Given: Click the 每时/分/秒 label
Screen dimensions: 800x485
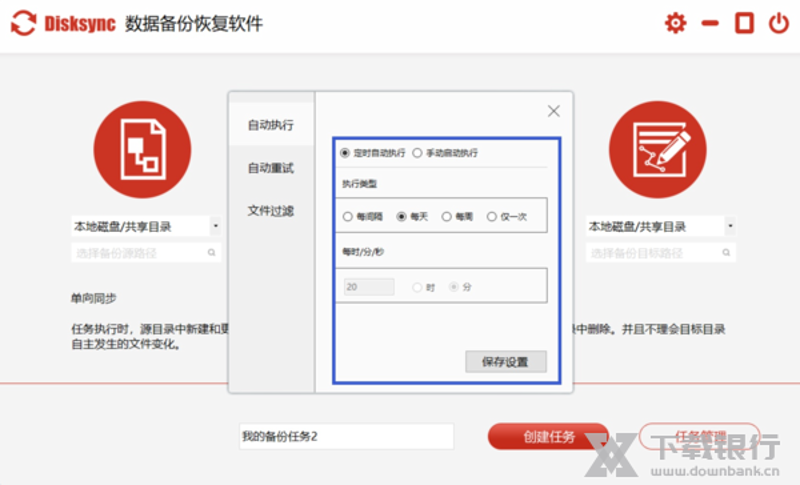Looking at the screenshot, I should 363,252.
